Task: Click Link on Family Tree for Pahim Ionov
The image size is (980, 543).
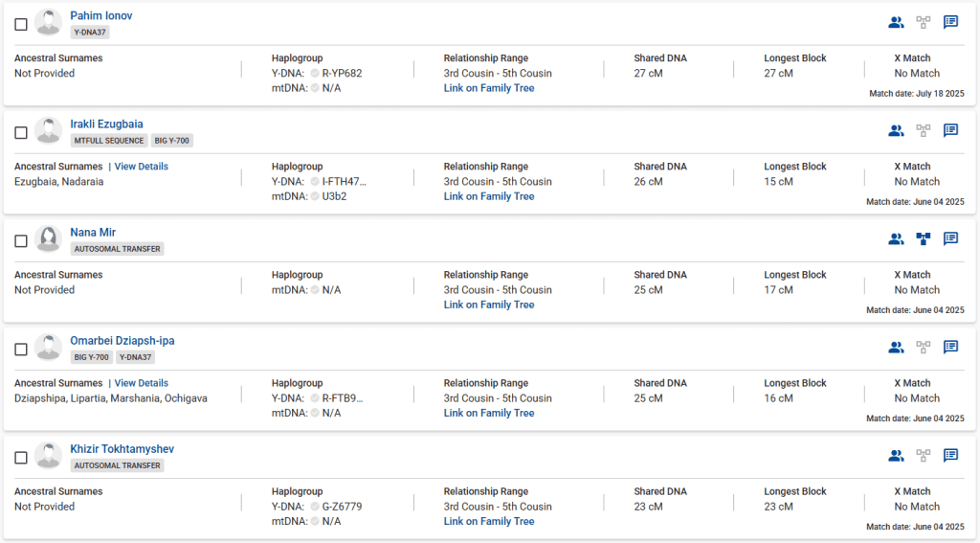Action: (489, 88)
